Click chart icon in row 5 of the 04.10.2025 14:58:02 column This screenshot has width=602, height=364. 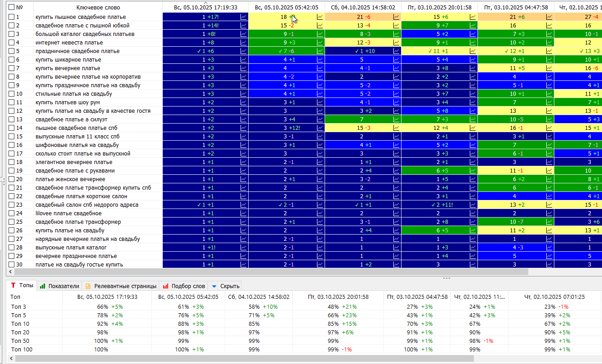pos(396,51)
